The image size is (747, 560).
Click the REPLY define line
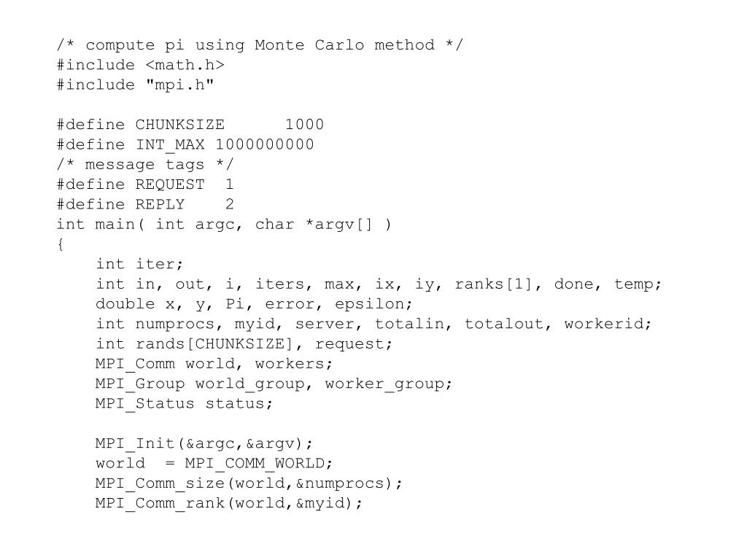tap(145, 205)
